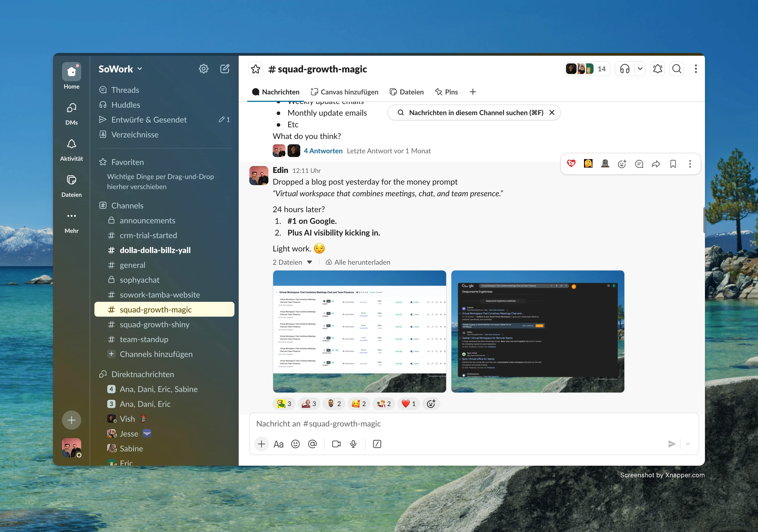758x532 pixels.
Task: Open Dateien in the left rail
Action: [71, 185]
